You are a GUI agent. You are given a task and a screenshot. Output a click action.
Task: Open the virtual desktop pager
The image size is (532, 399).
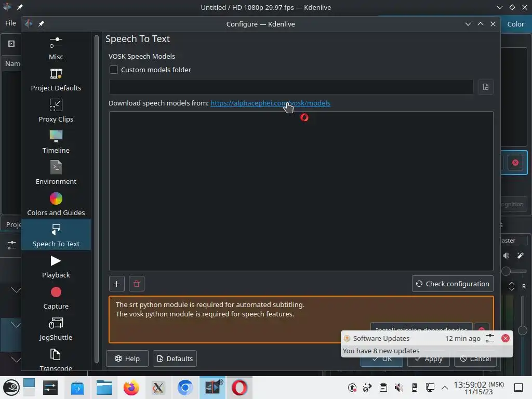pyautogui.click(x=29, y=388)
